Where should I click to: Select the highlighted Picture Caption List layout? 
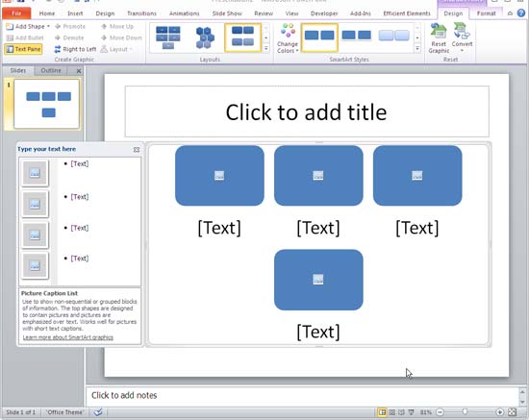[243, 37]
